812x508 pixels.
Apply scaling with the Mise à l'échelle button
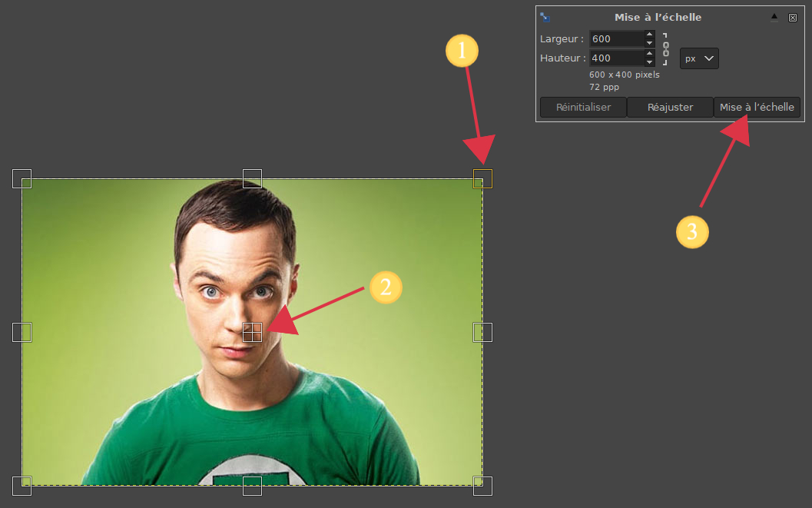[757, 107]
